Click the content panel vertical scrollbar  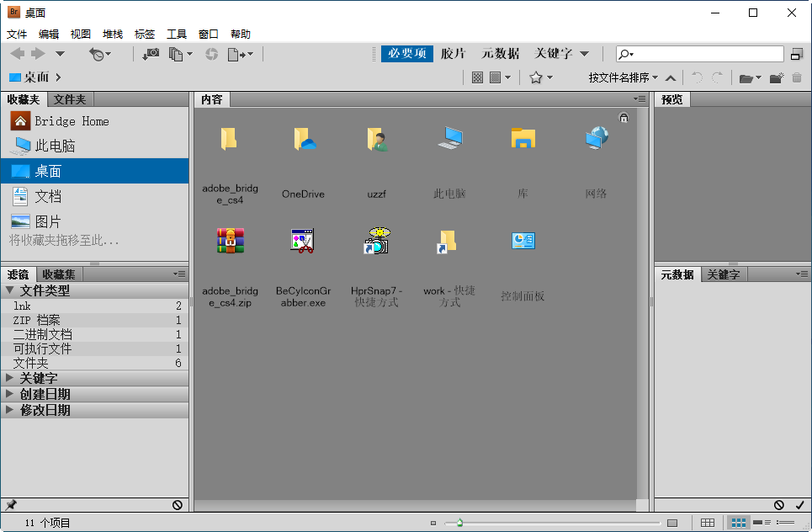(642, 303)
